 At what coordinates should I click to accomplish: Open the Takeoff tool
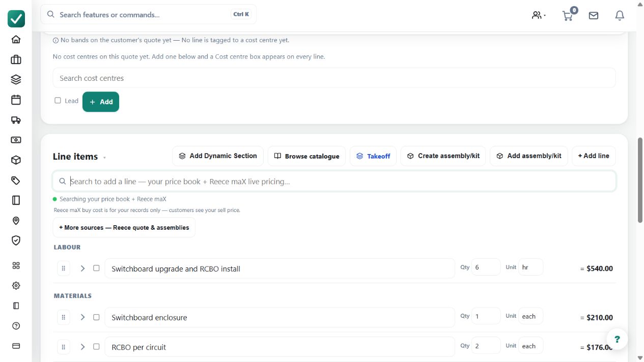tap(373, 156)
